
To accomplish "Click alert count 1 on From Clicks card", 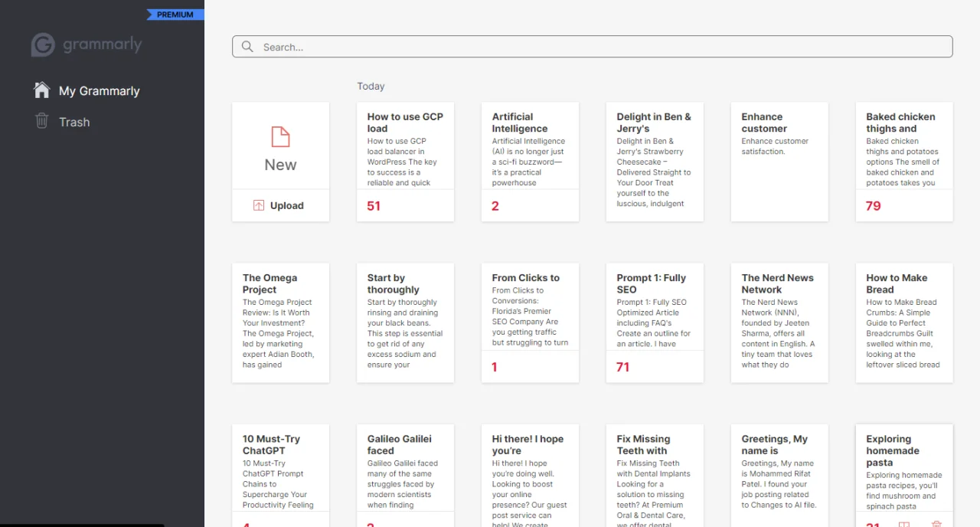I will [495, 367].
